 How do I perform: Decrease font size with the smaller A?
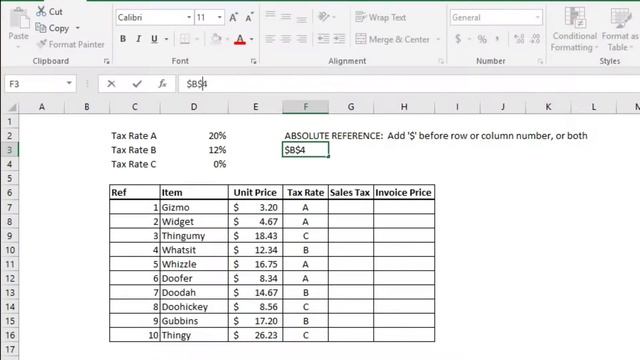[x=249, y=18]
